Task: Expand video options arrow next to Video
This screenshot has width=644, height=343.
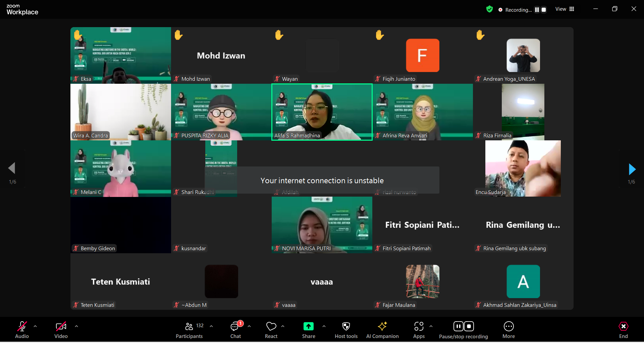Action: coord(76,326)
